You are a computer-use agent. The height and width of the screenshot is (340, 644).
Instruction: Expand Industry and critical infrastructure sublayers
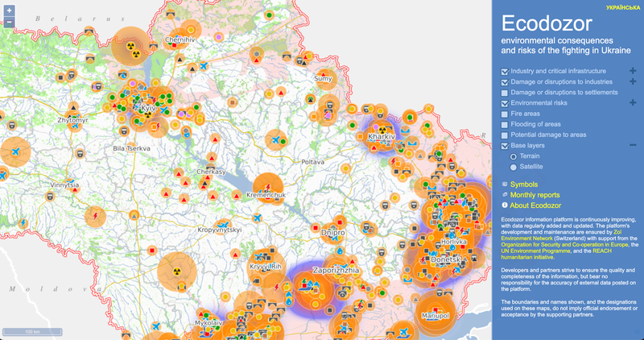click(633, 72)
